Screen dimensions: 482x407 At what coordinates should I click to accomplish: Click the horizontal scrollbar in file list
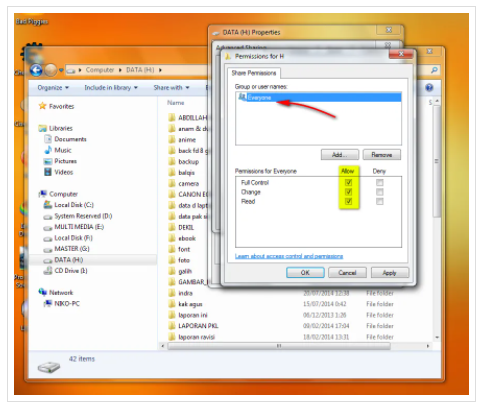(279, 346)
